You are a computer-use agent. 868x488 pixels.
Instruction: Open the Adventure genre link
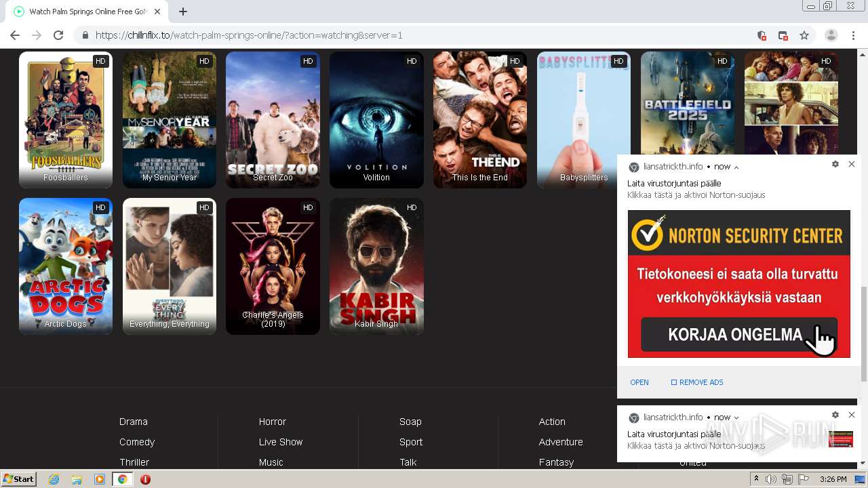[x=561, y=442]
